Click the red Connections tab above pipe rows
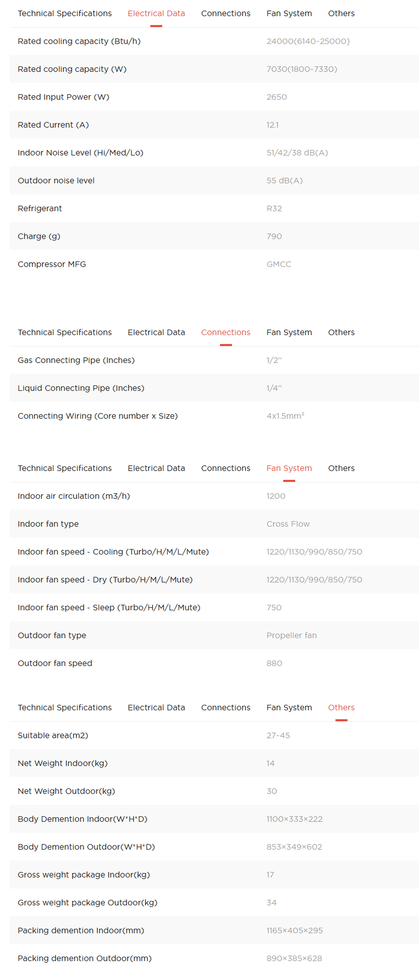The height and width of the screenshot is (980, 419). [225, 332]
